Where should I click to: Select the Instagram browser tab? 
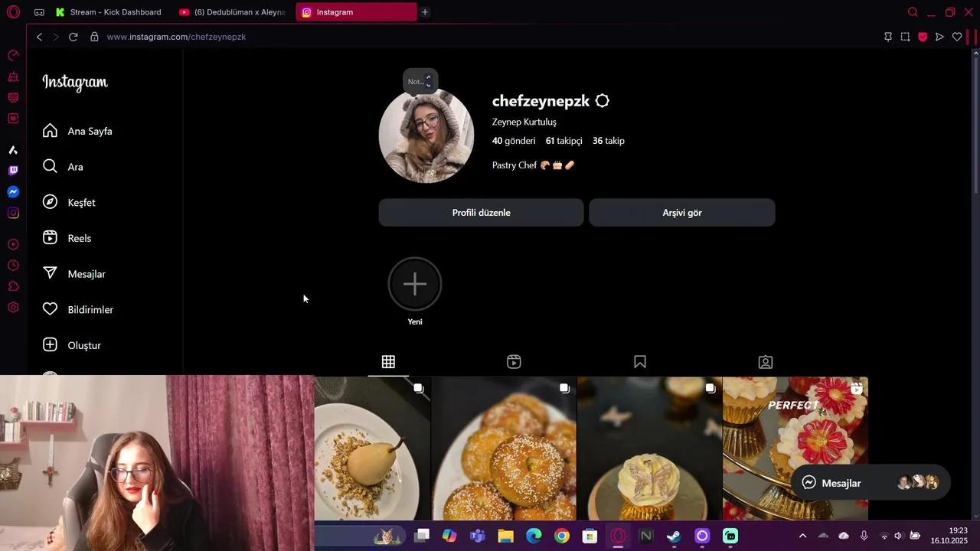pyautogui.click(x=356, y=12)
